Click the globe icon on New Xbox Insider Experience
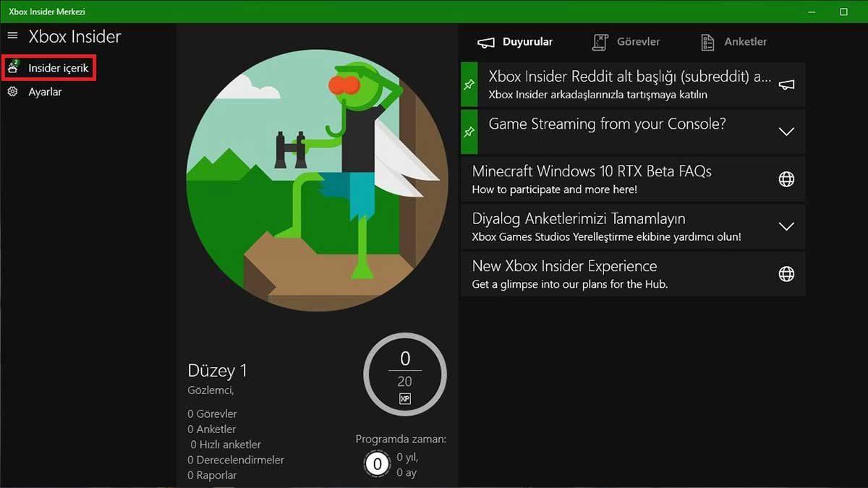868x488 pixels. click(x=786, y=273)
